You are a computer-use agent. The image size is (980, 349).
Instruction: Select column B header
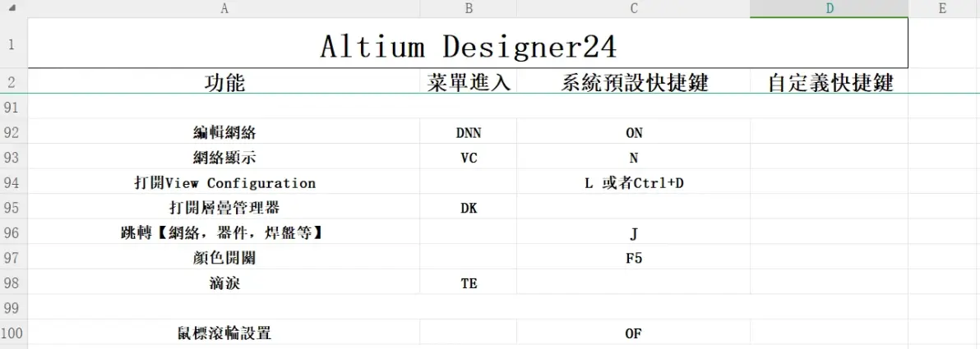point(468,8)
